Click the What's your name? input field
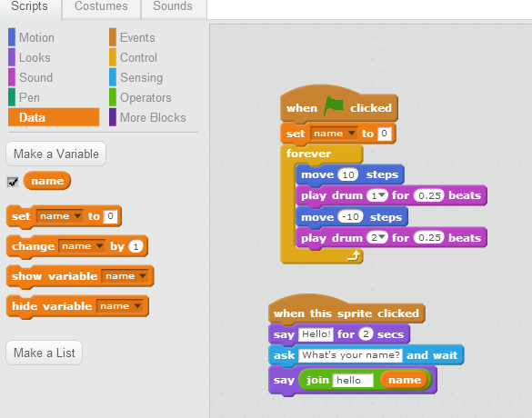The width and height of the screenshot is (532, 418). (350, 355)
